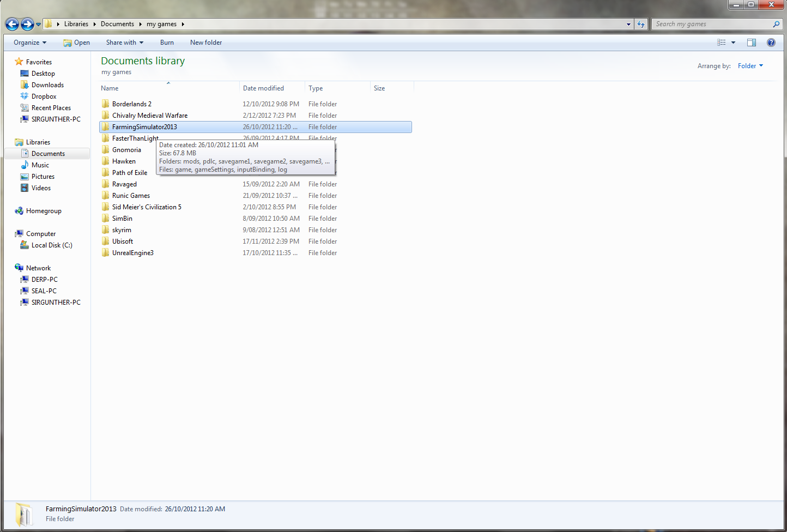Click the Ravaged folder icon
This screenshot has width=787, height=532.
pos(106,184)
